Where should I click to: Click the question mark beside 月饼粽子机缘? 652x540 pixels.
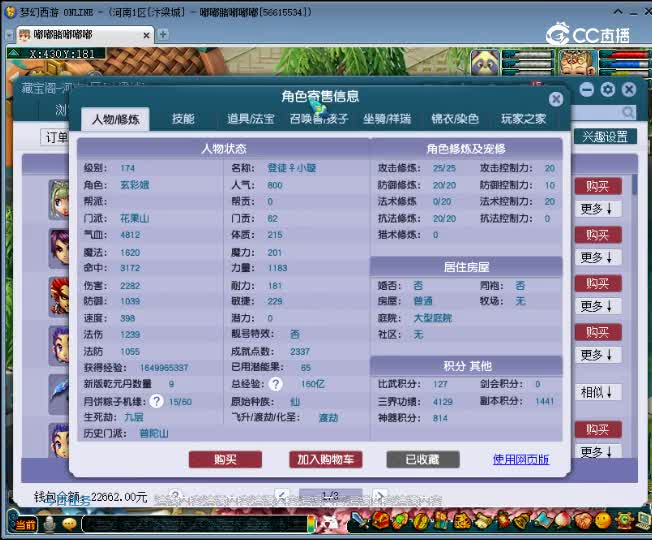pos(156,401)
